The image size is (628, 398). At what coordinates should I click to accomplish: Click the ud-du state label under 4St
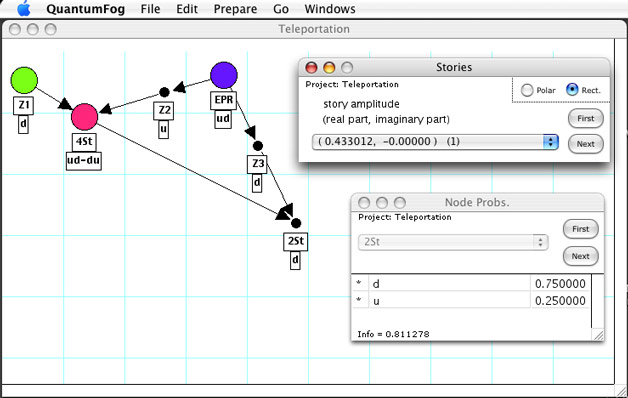click(84, 161)
